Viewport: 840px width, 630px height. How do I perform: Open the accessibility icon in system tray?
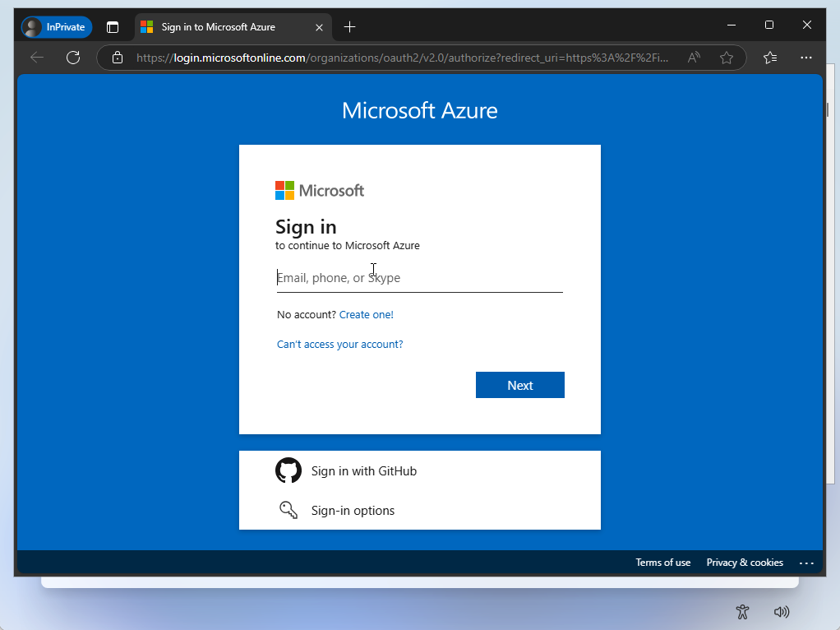pos(742,612)
